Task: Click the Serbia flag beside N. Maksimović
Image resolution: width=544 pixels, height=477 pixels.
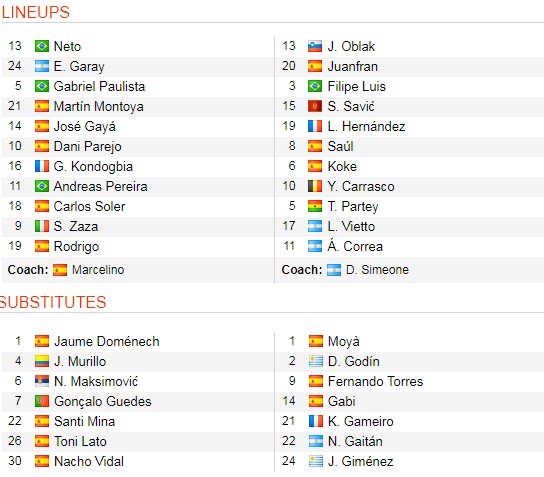Action: pyautogui.click(x=42, y=381)
